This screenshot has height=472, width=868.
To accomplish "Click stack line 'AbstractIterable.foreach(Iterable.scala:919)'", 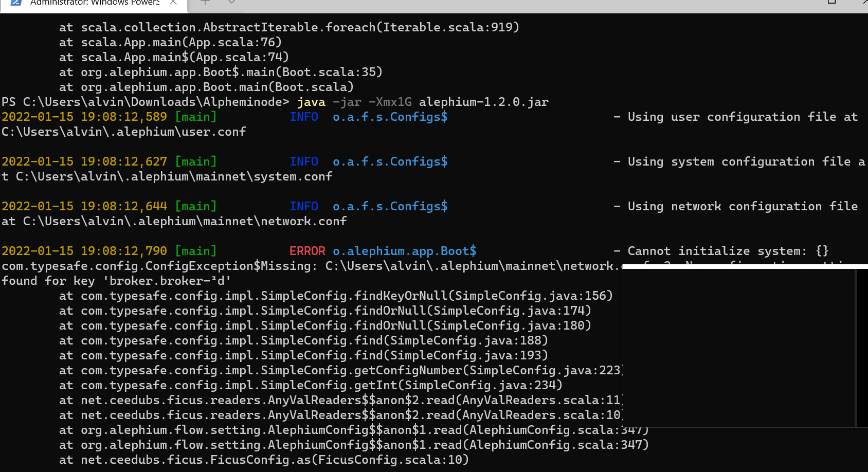I will point(361,28).
